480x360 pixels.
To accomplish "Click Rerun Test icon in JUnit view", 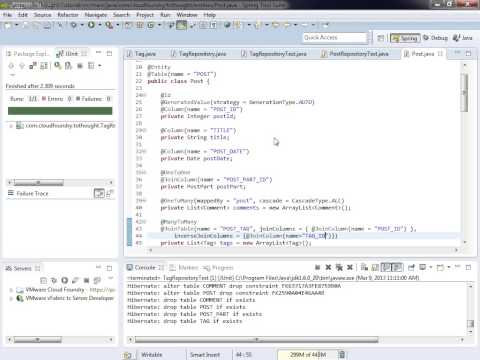I will point(58,66).
